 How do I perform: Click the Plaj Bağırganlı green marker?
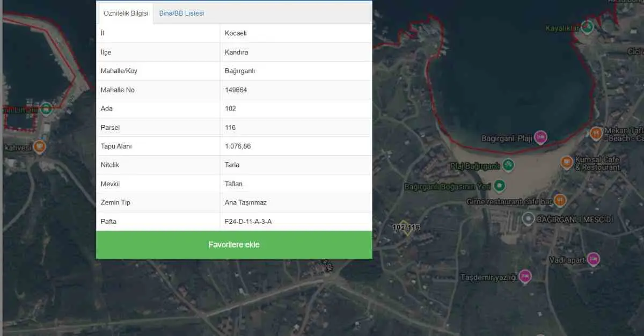point(508,164)
